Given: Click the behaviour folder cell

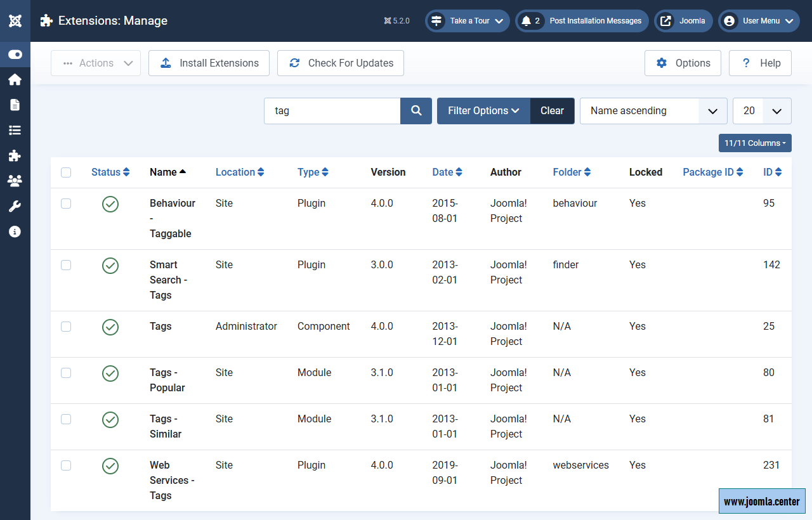Looking at the screenshot, I should (575, 204).
